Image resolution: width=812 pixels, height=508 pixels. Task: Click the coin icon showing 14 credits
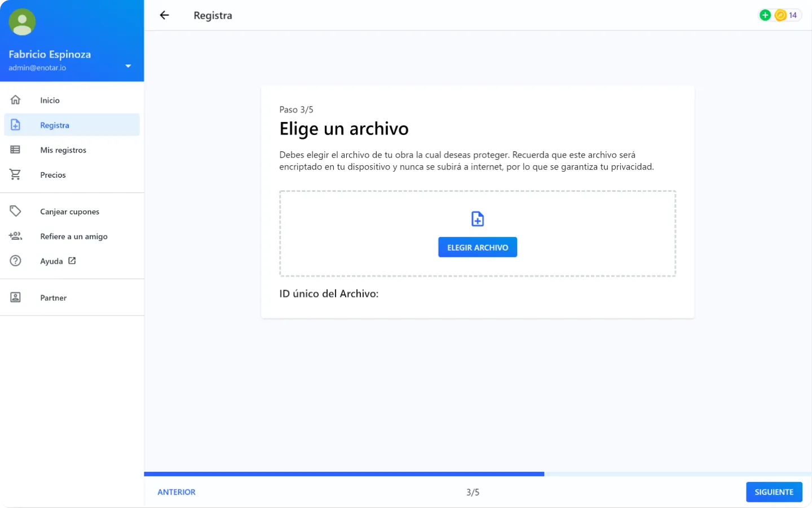[780, 15]
